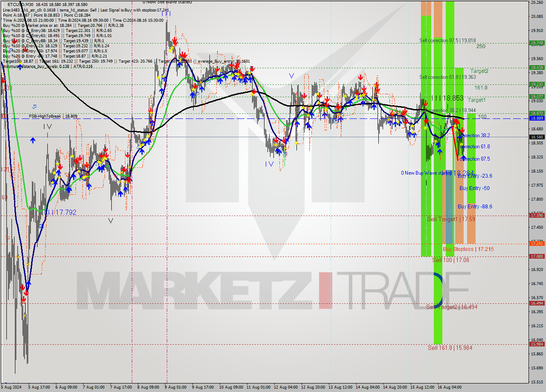Click the 'Sell Target1 | 17.59' label
546x392 pixels.
pyautogui.click(x=451, y=219)
